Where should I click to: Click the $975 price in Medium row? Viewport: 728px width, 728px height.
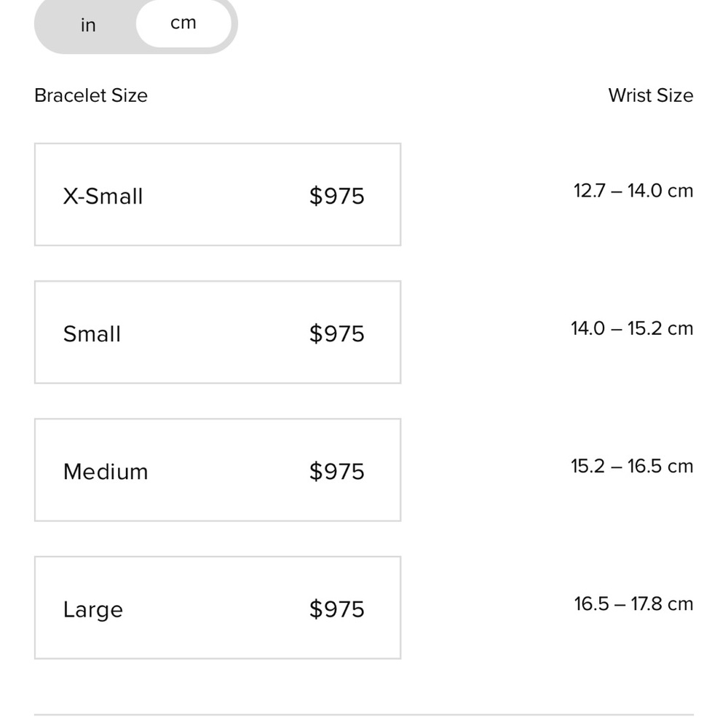tap(336, 472)
